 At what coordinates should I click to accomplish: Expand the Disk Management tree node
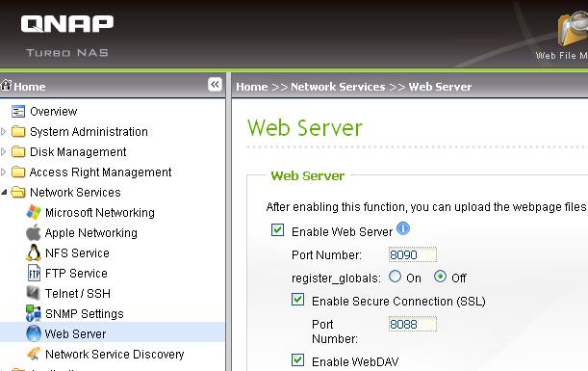4,151
